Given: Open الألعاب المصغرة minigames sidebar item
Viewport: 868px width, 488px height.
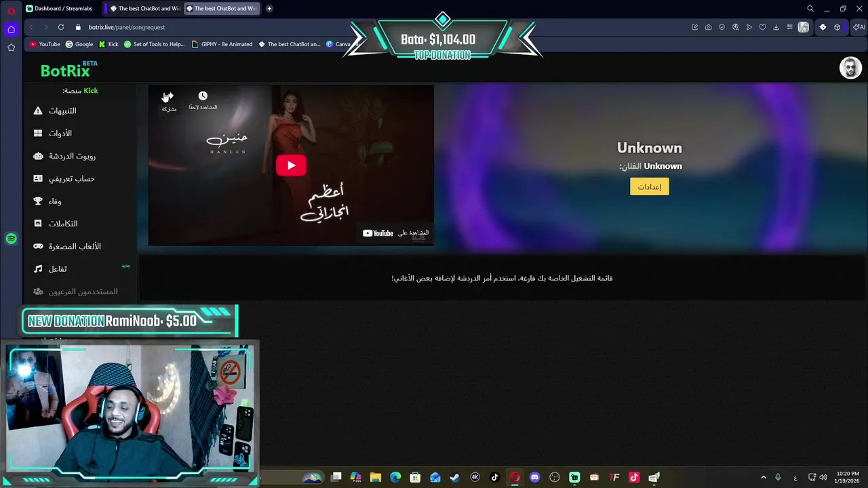Looking at the screenshot, I should (75, 246).
